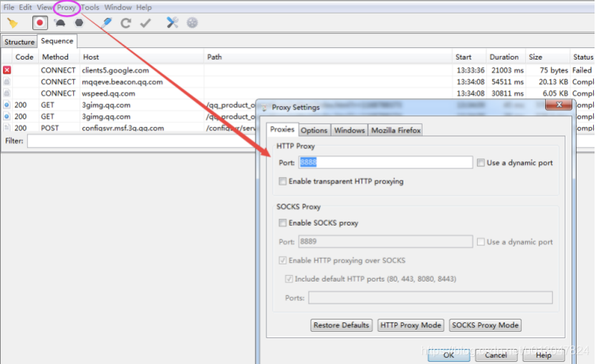Click the Filter input field

143,141
